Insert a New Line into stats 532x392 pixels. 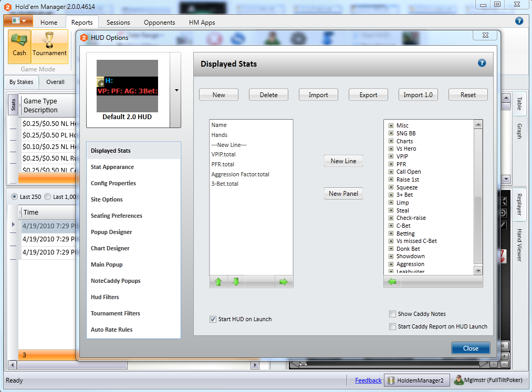pyautogui.click(x=343, y=161)
